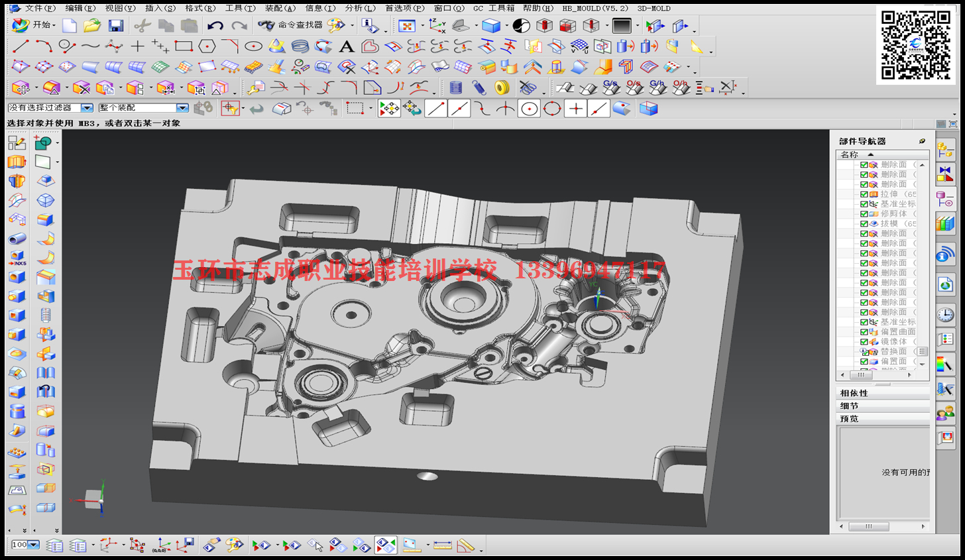Click the G/s draft analysis icon
The width and height of the screenshot is (965, 560).
[x=610, y=87]
